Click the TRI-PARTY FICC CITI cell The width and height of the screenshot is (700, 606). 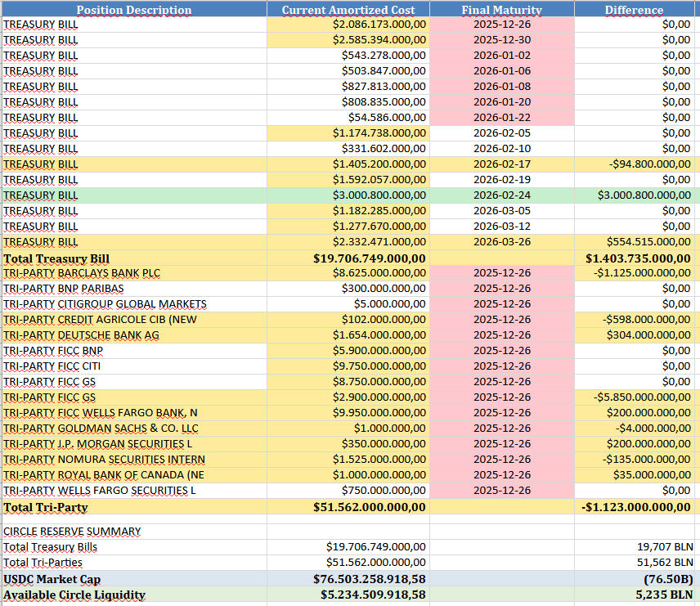pyautogui.click(x=134, y=366)
